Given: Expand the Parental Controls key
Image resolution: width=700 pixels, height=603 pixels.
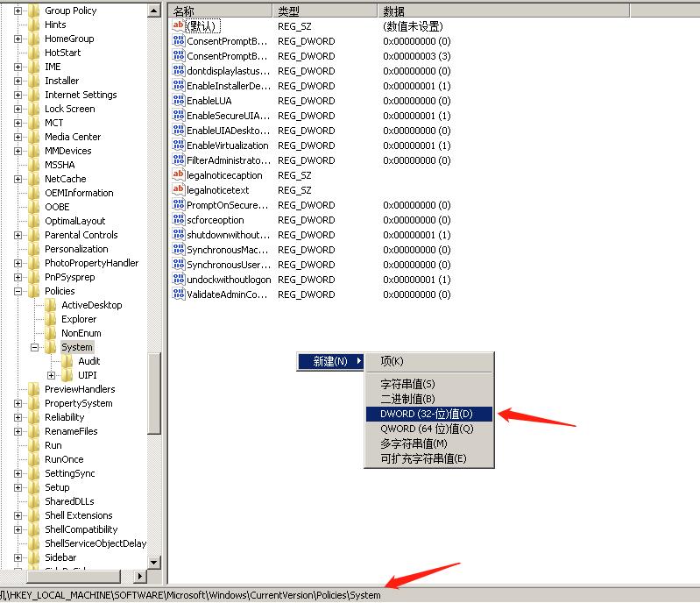Looking at the screenshot, I should [18, 235].
